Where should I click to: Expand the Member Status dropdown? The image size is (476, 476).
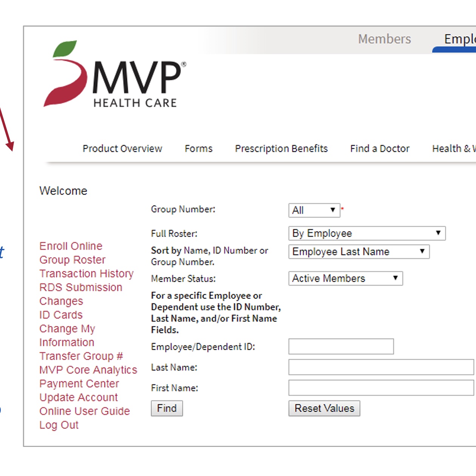345,278
